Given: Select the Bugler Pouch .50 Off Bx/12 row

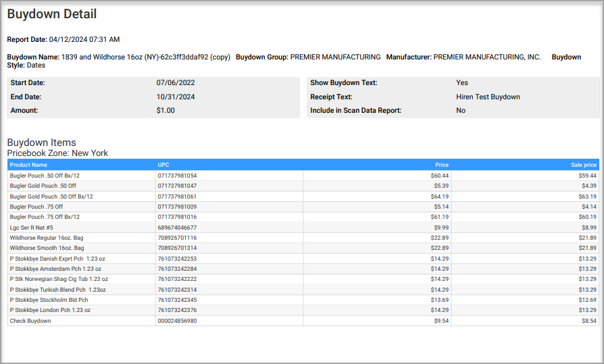Looking at the screenshot, I should pyautogui.click(x=303, y=176).
